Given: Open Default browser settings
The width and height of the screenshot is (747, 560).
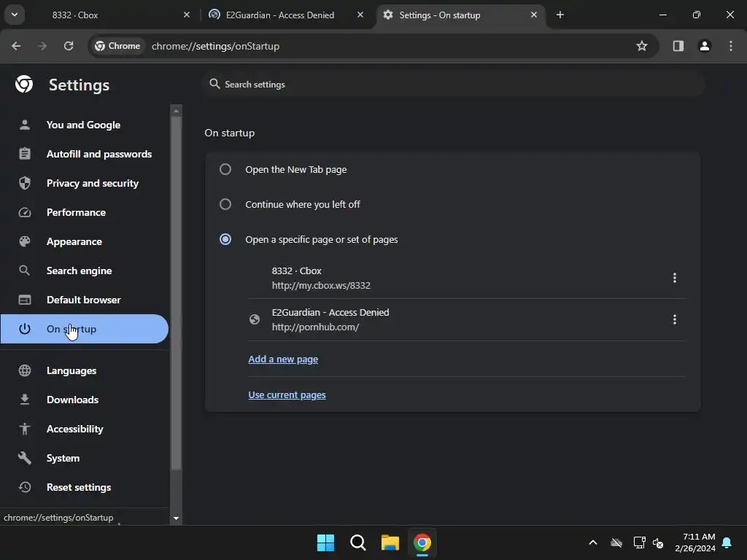Looking at the screenshot, I should click(x=85, y=300).
